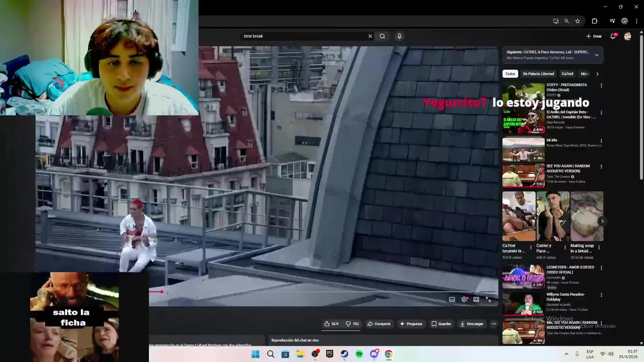Open the Crear menu button

(x=594, y=36)
